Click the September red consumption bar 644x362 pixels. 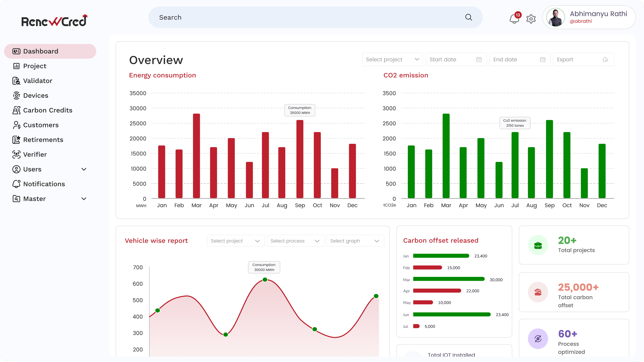[x=300, y=159]
